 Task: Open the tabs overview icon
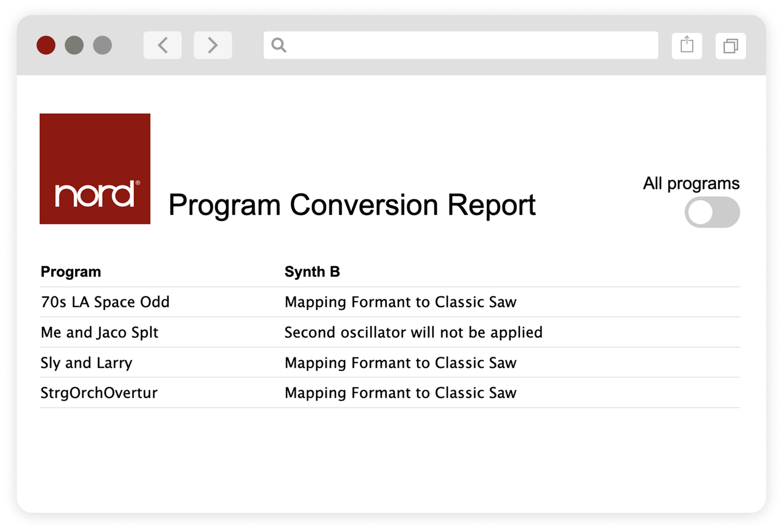pos(731,45)
